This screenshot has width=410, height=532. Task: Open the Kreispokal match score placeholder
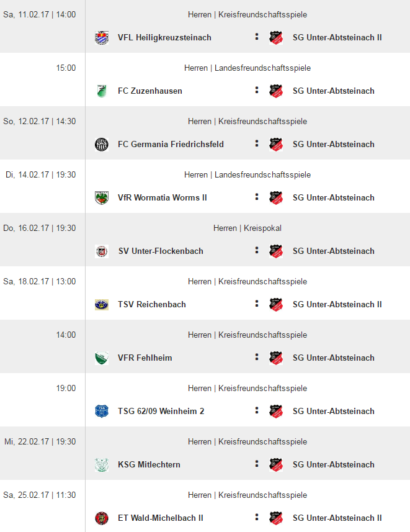(257, 250)
